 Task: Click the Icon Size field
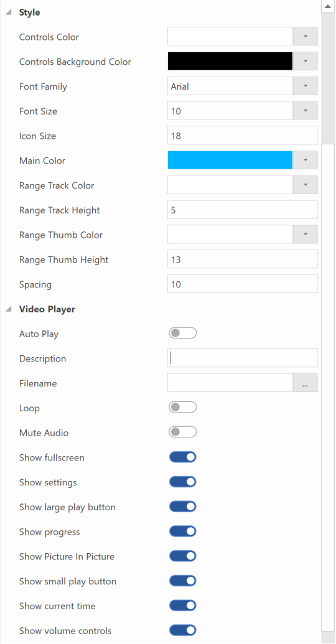point(242,136)
